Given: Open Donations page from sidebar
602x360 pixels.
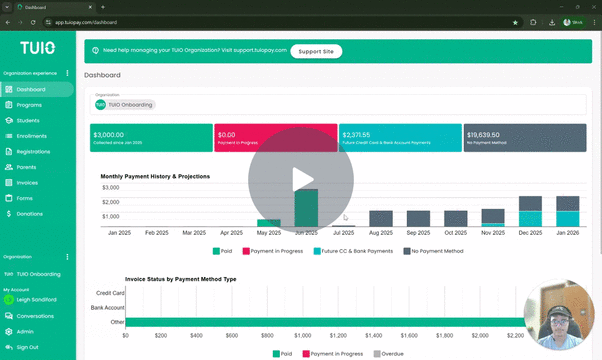Looking at the screenshot, I should click(29, 214).
